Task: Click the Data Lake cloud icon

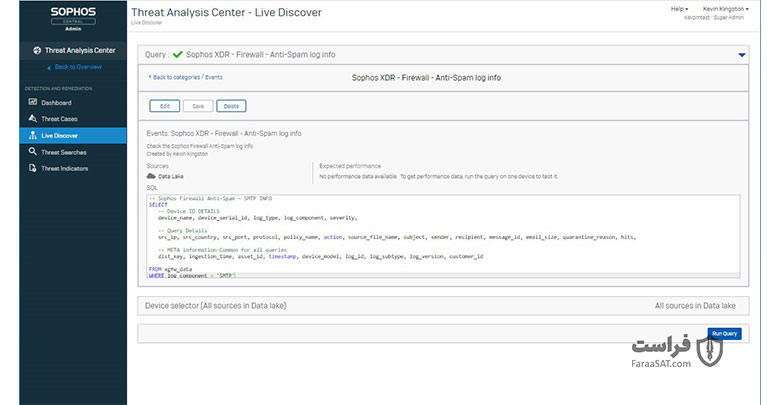Action: [151, 176]
